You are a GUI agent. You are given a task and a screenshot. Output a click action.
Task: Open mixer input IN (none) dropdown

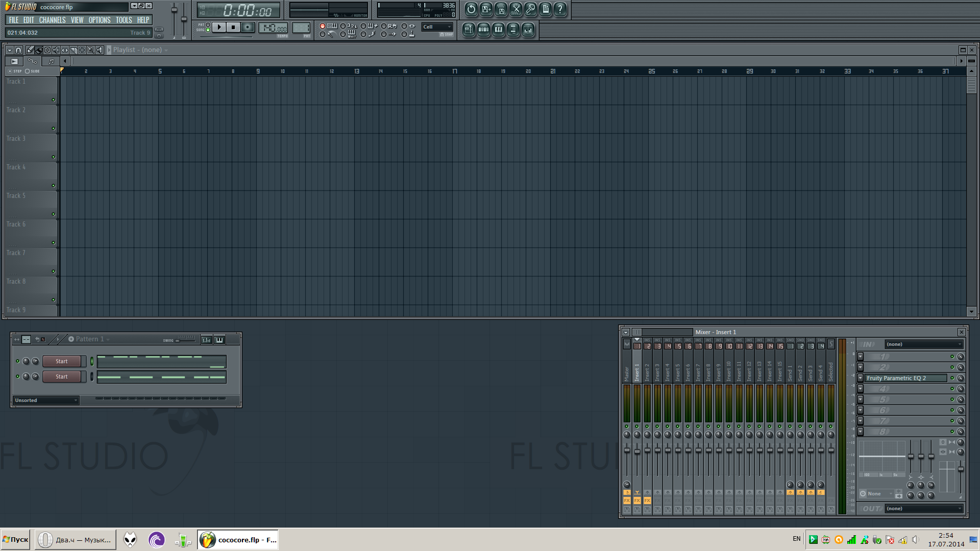pyautogui.click(x=923, y=344)
